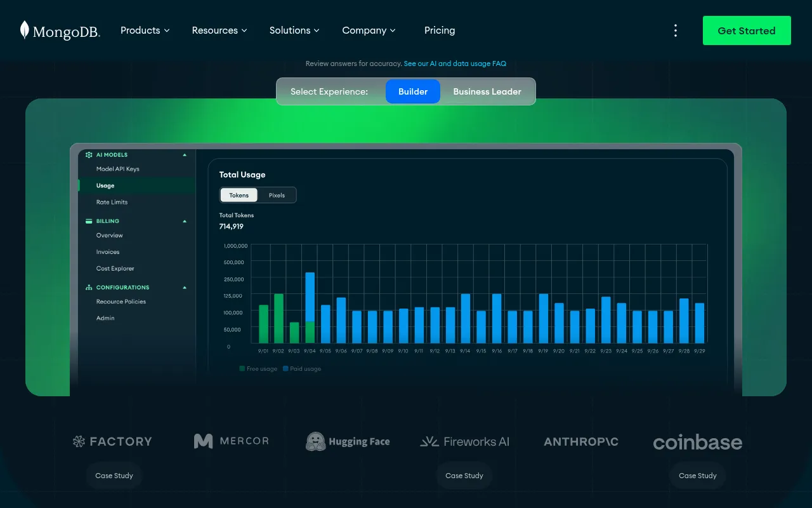The height and width of the screenshot is (508, 812).
Task: Open the Coinbase Case Study
Action: pyautogui.click(x=698, y=476)
